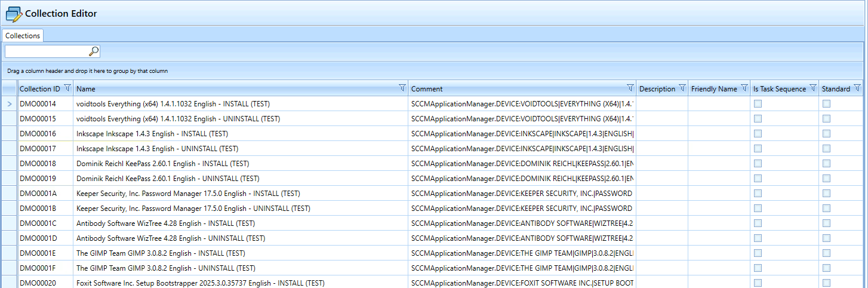Image resolution: width=868 pixels, height=288 pixels.
Task: Open filter icon on Friendly Name column
Action: pyautogui.click(x=744, y=88)
